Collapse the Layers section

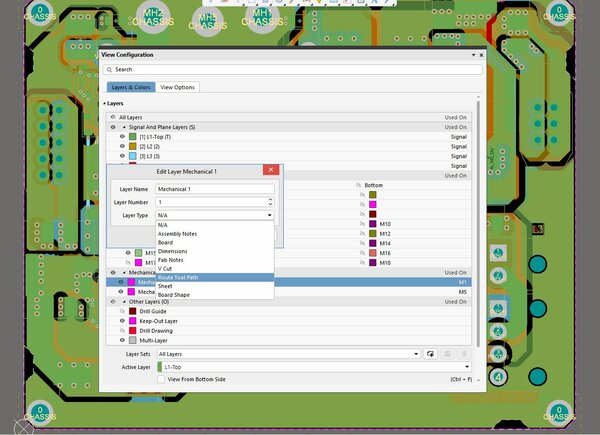click(x=104, y=104)
